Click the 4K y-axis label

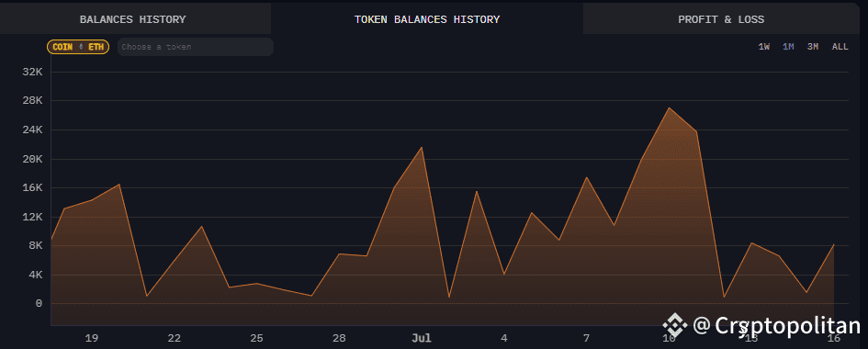pos(35,275)
